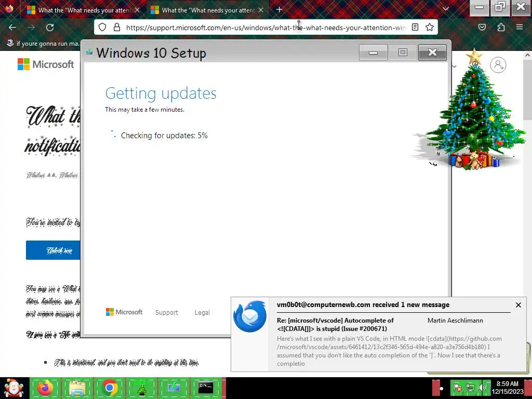The width and height of the screenshot is (532, 399).
Task: Close the second Firefox tab
Action: point(261,10)
